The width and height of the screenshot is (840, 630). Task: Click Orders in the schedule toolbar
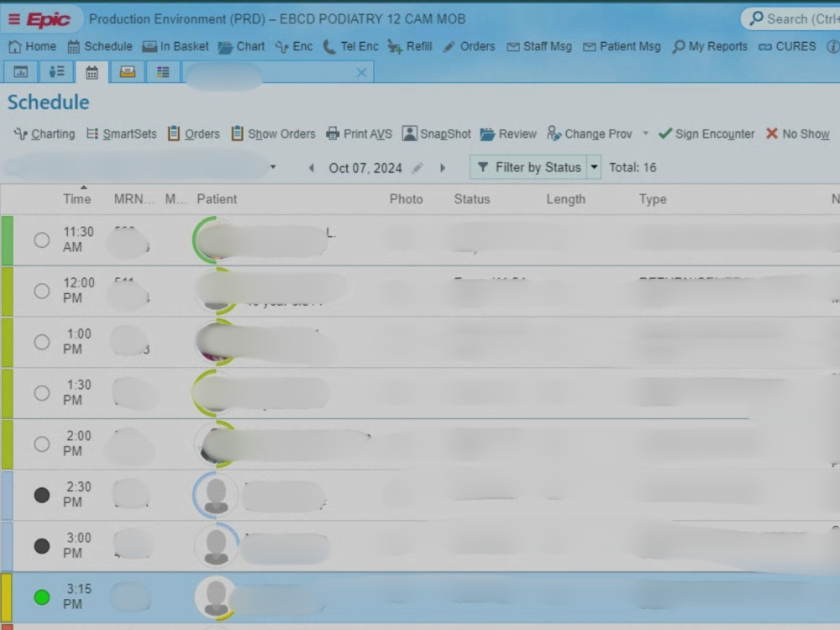(x=193, y=134)
